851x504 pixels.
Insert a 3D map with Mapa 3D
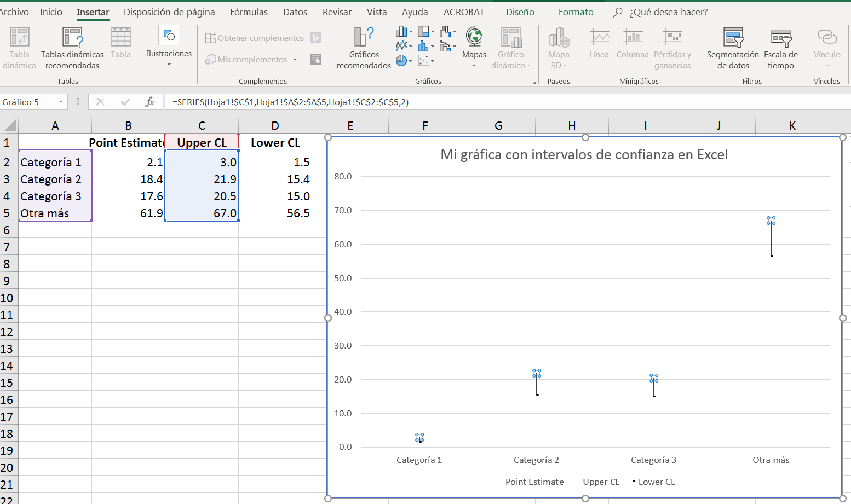557,47
